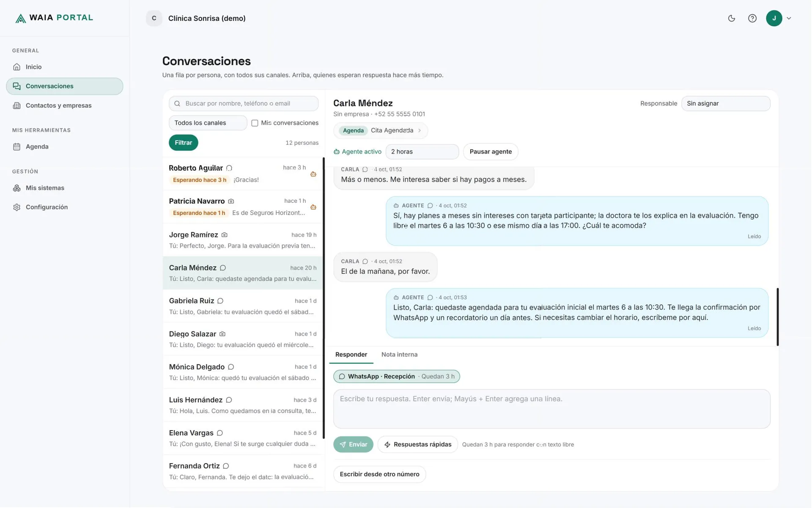Toggle dark mode moon icon
This screenshot has width=812, height=508.
coord(731,18)
